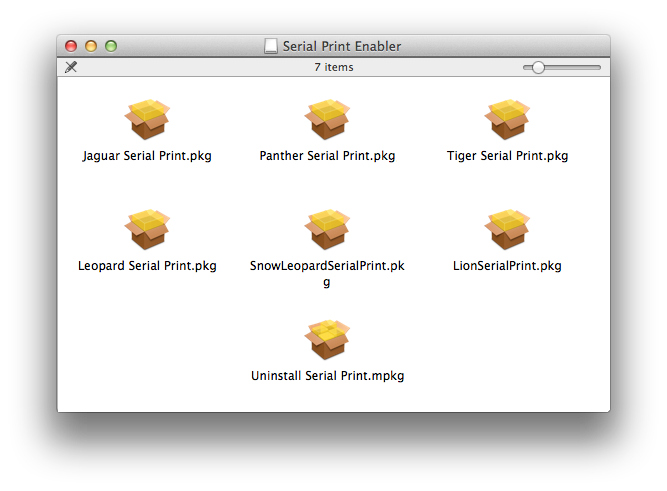The height and width of the screenshot is (491, 667).
Task: Close the Serial Print Enabler window
Action: pos(71,46)
